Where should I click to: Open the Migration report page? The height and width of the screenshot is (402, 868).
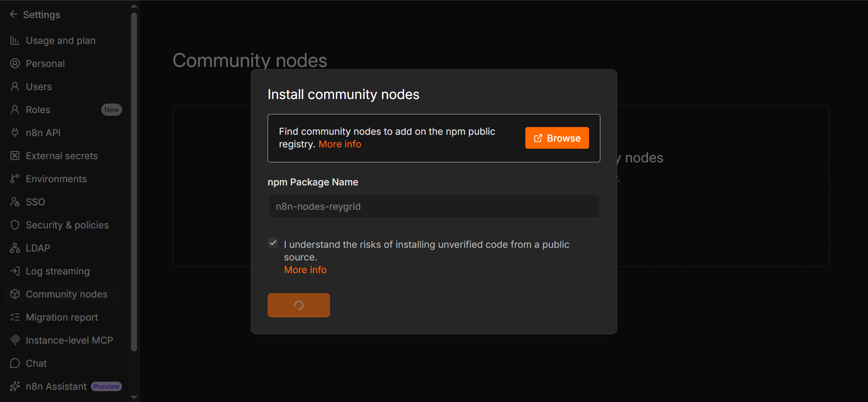[x=64, y=317]
